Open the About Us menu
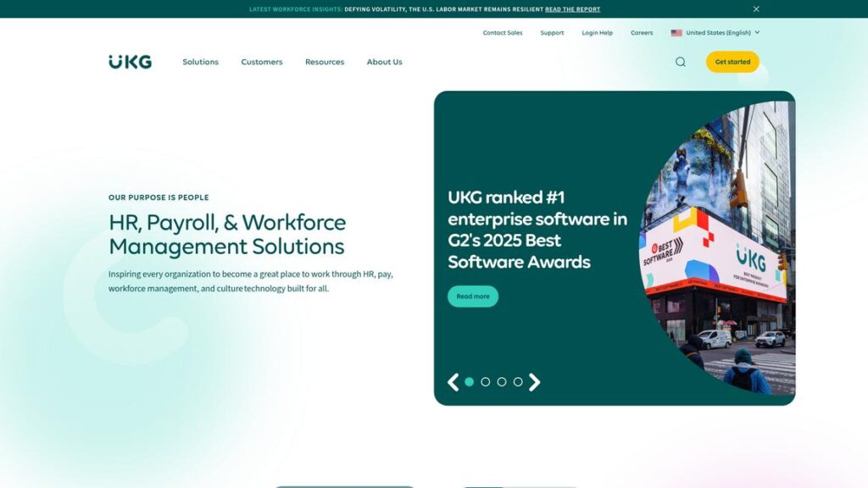 384,62
